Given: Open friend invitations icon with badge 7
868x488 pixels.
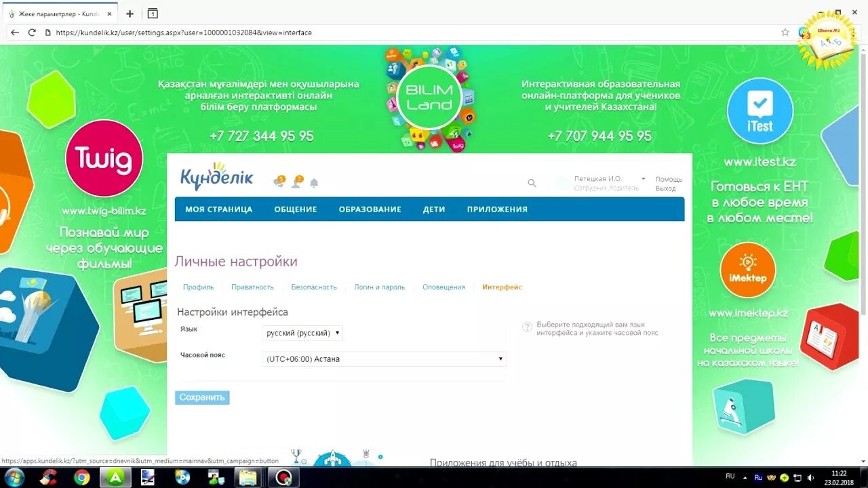Looking at the screenshot, I should [x=297, y=182].
